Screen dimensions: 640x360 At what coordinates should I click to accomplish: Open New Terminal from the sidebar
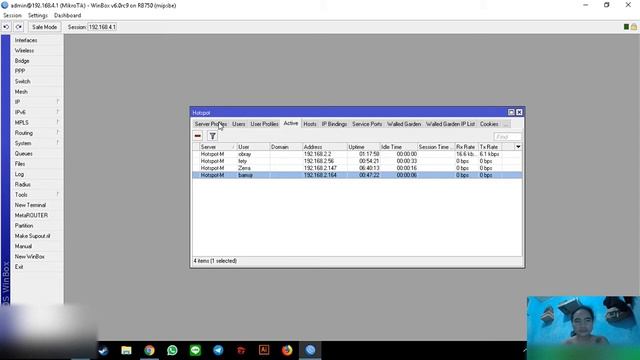point(30,204)
